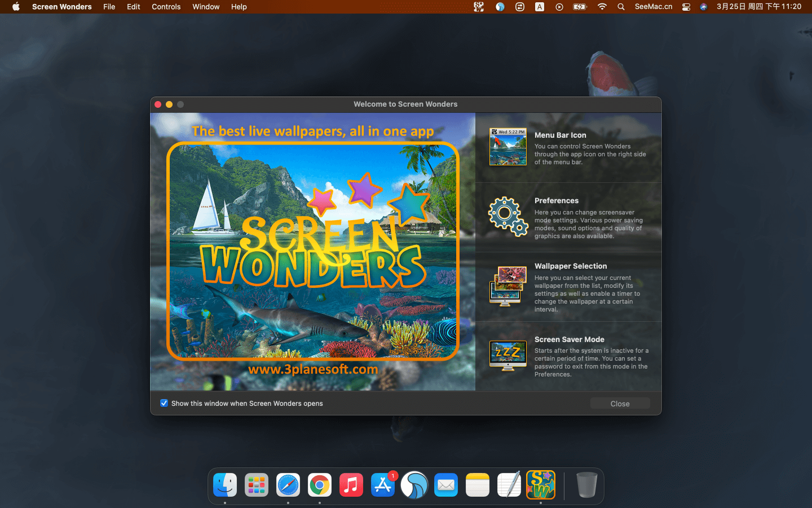The height and width of the screenshot is (508, 812).
Task: Open the Help menu
Action: coord(239,7)
